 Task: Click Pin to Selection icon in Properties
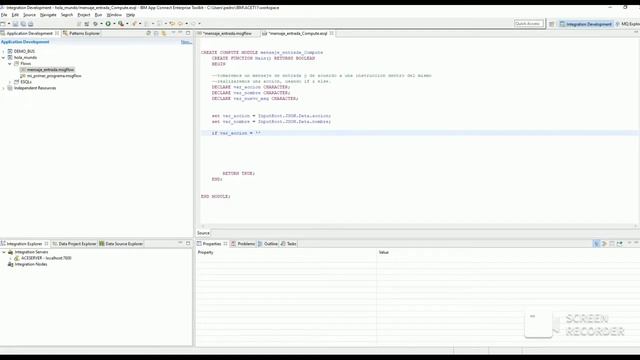click(x=620, y=244)
